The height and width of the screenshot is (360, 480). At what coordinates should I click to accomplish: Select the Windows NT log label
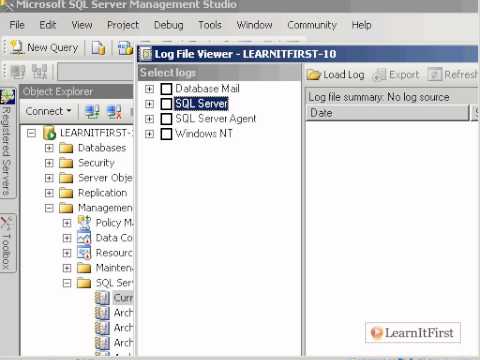[x=204, y=134]
